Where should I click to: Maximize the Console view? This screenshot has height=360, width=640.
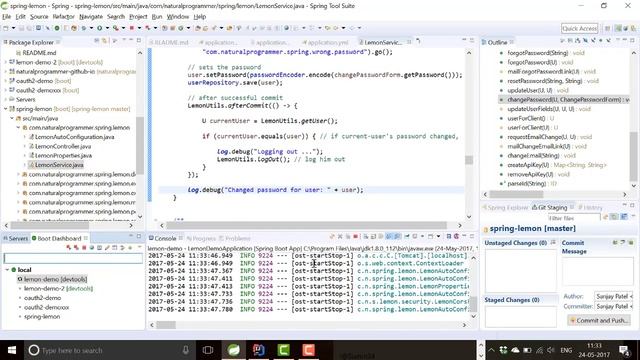pyautogui.click(x=472, y=236)
